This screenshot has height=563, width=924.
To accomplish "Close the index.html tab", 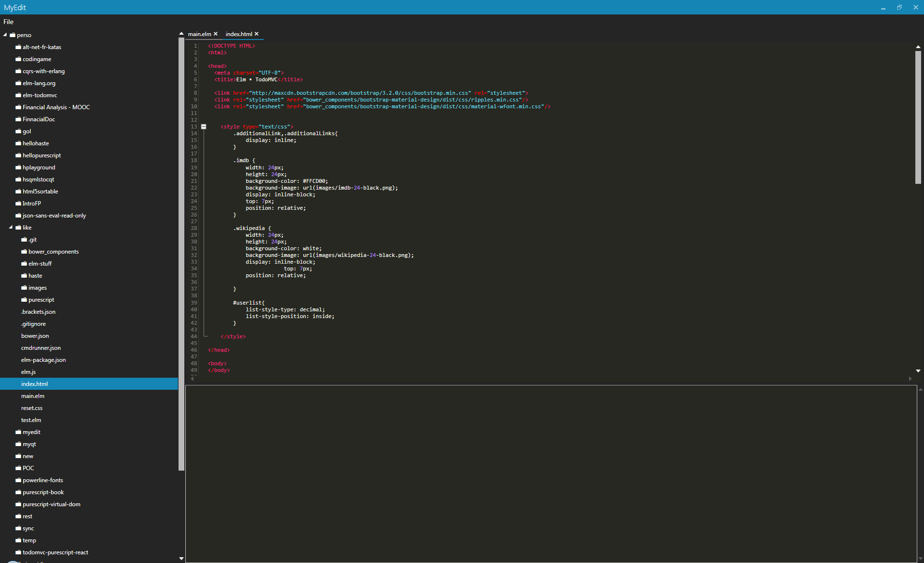I will point(257,34).
